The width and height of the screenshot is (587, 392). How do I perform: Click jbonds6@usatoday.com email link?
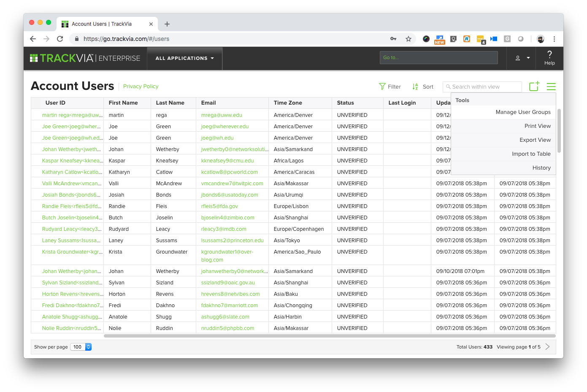click(230, 195)
